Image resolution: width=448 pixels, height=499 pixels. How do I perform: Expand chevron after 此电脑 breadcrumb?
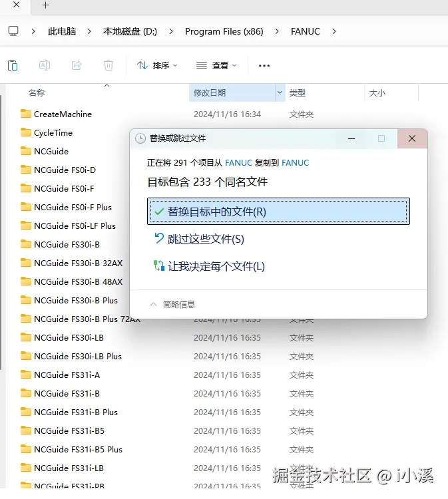(x=89, y=31)
